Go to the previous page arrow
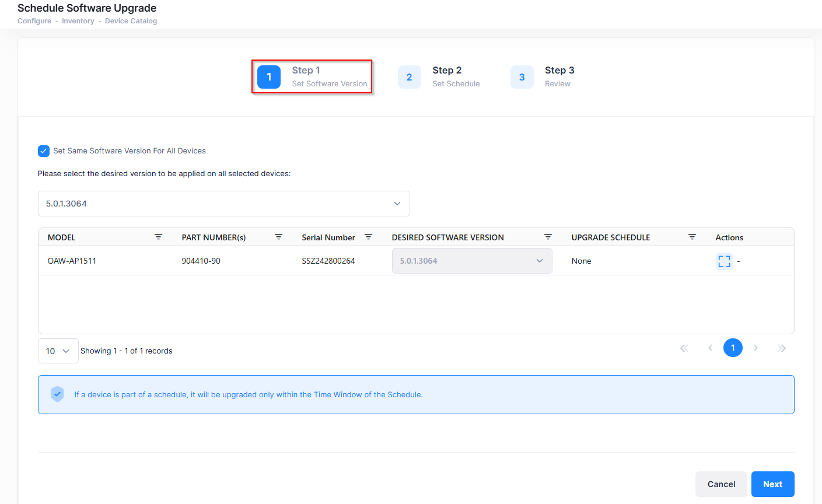Image resolution: width=822 pixels, height=504 pixels. (x=710, y=348)
